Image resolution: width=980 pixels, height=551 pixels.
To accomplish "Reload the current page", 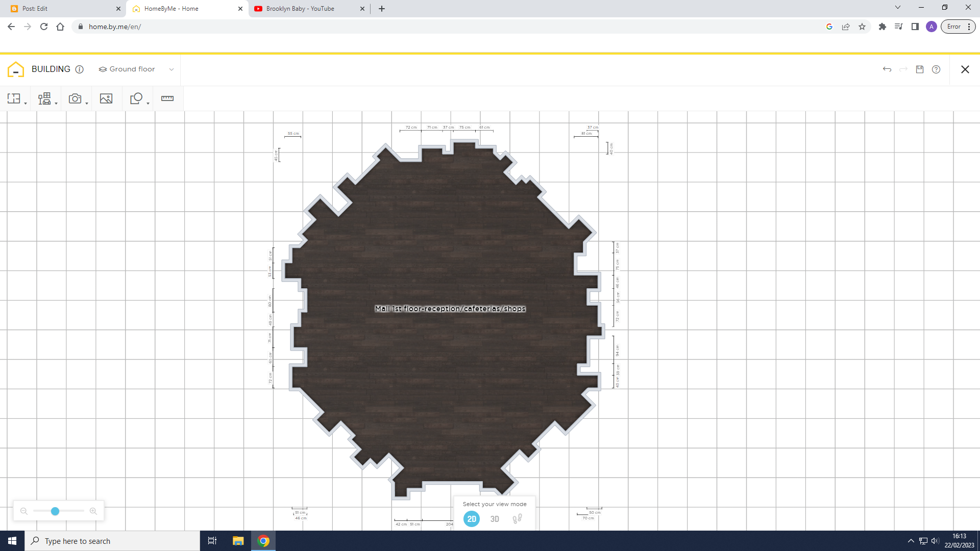I will click(x=44, y=27).
